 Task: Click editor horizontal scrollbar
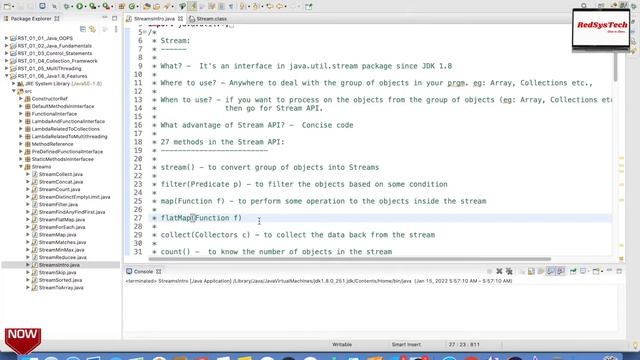coord(350,259)
